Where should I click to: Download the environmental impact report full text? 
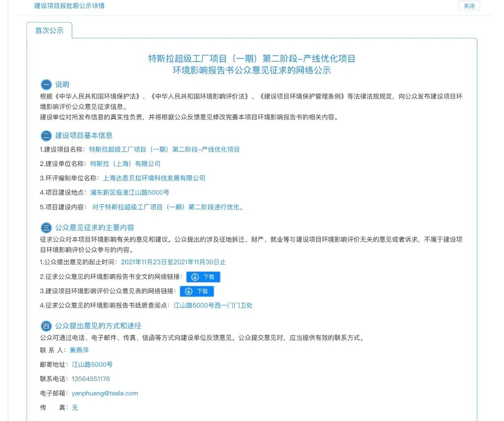(203, 277)
